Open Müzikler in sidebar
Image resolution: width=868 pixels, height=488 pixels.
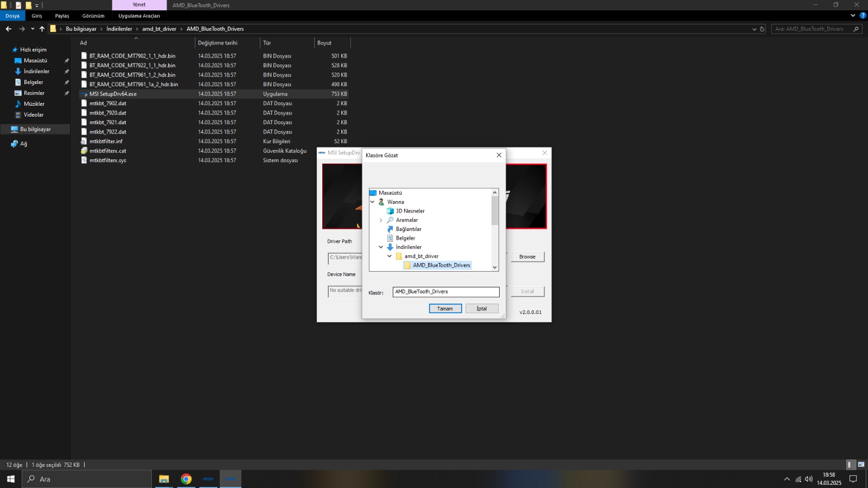pyautogui.click(x=34, y=104)
